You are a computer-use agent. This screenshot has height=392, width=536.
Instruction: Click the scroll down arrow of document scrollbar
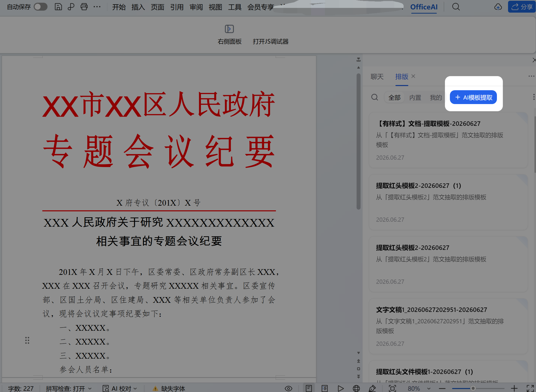click(358, 353)
